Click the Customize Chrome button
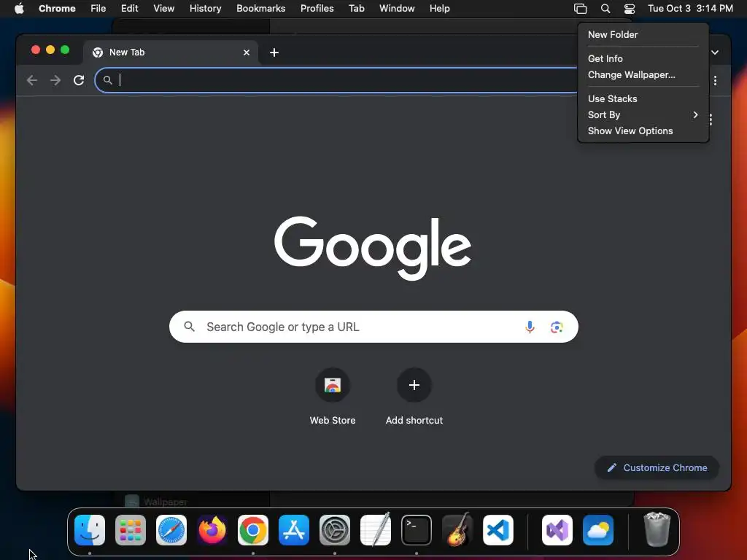Screen dimensions: 747x560 click(x=657, y=467)
